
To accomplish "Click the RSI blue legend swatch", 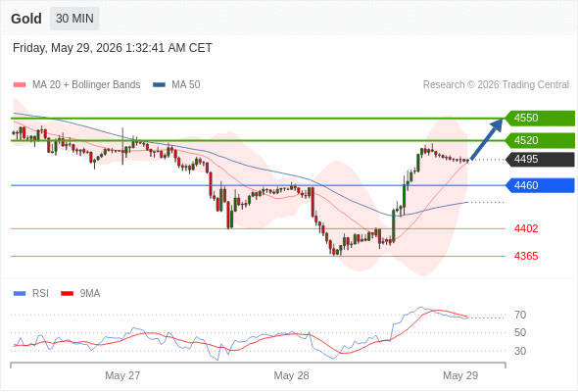I will [20, 294].
